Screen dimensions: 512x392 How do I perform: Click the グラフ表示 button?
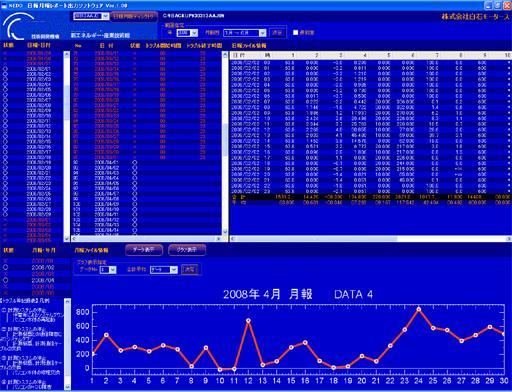pyautogui.click(x=187, y=250)
